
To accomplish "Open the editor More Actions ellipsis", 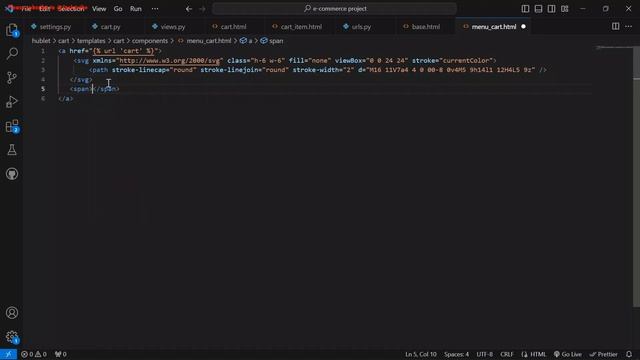I will 628,27.
